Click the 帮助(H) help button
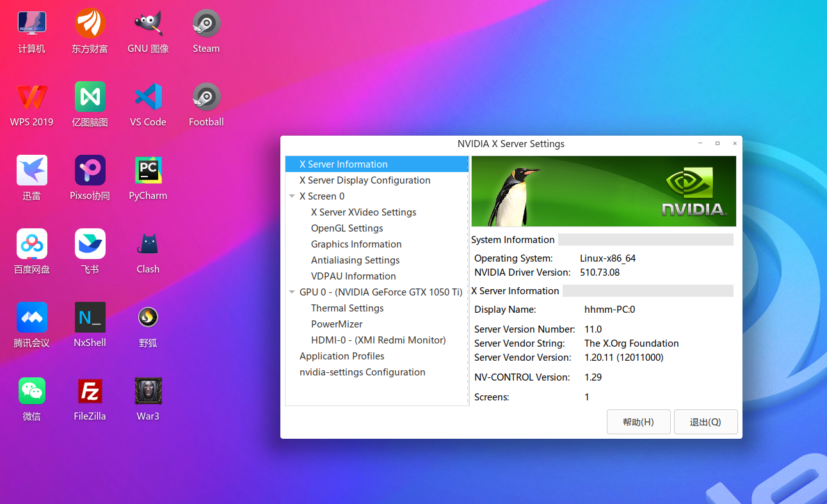Screen dimensions: 827x504 (x=638, y=422)
